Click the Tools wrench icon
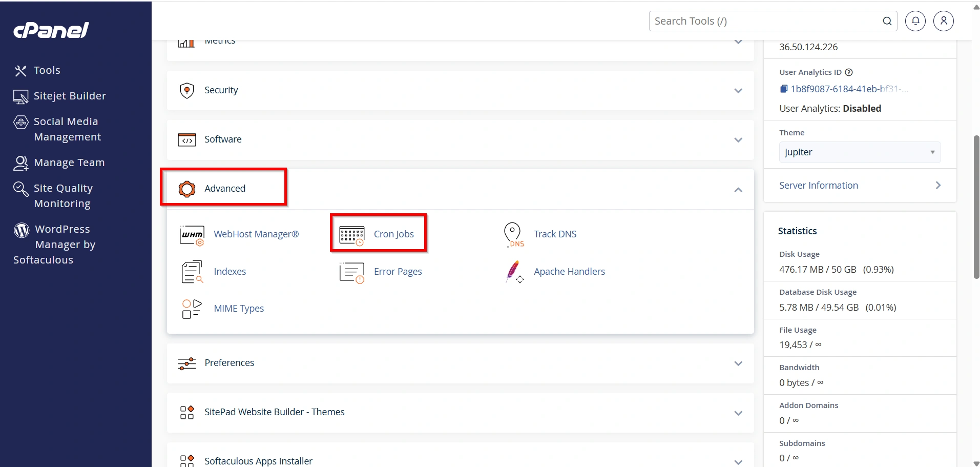 [x=20, y=71]
